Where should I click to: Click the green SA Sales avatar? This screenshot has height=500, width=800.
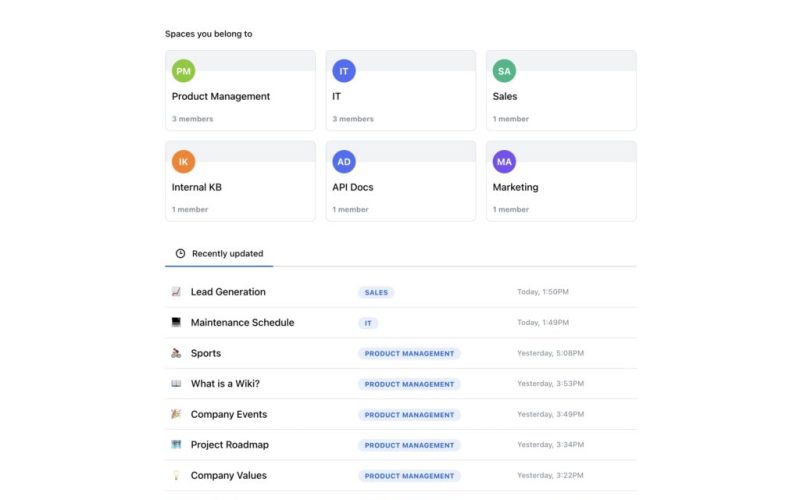pyautogui.click(x=504, y=71)
